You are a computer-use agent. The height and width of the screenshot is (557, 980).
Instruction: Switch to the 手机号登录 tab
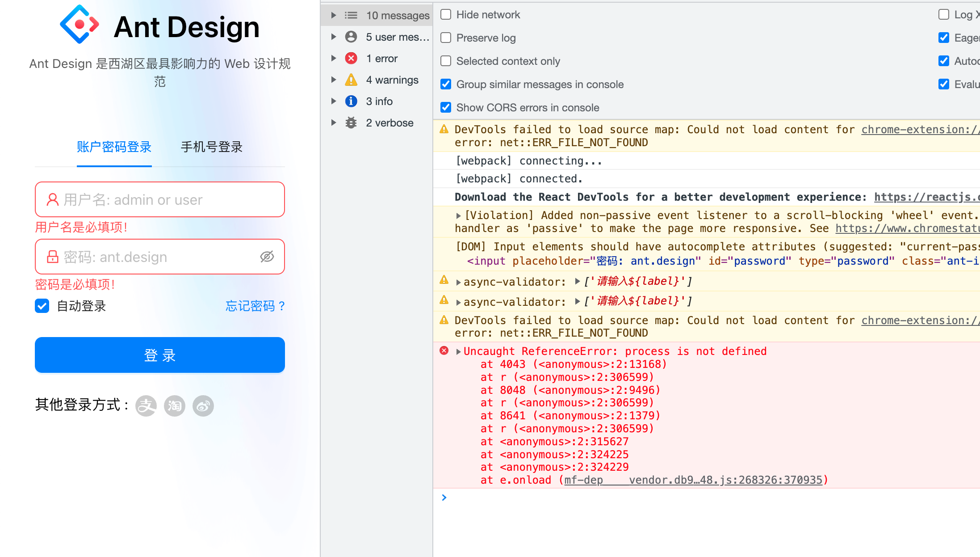(212, 147)
